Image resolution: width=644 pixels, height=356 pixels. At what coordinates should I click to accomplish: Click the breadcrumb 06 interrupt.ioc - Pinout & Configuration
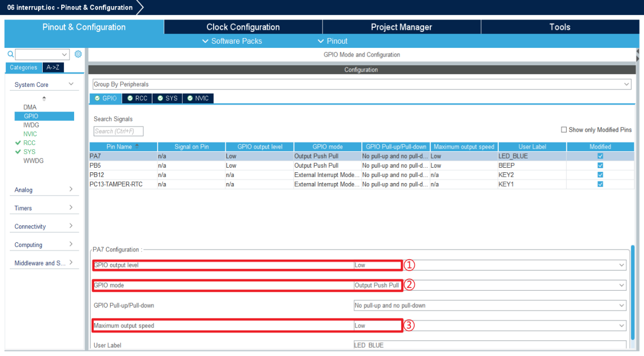tap(69, 7)
